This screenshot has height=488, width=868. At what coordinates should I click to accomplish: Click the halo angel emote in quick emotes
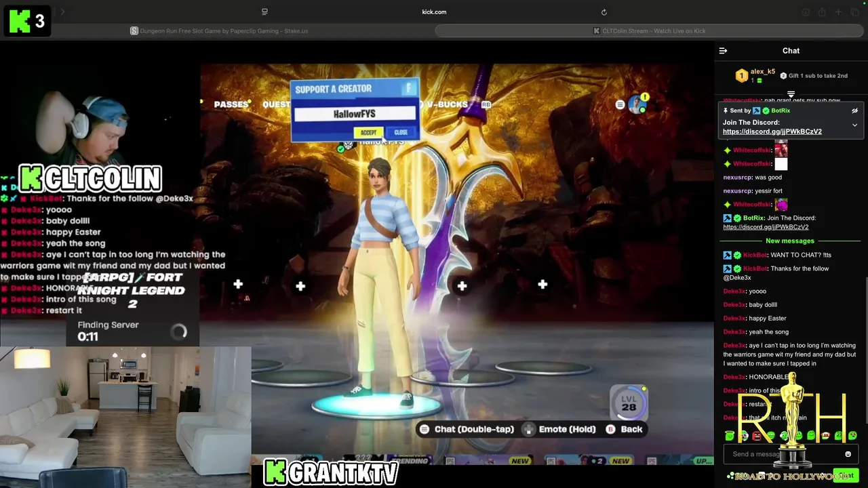(729, 436)
